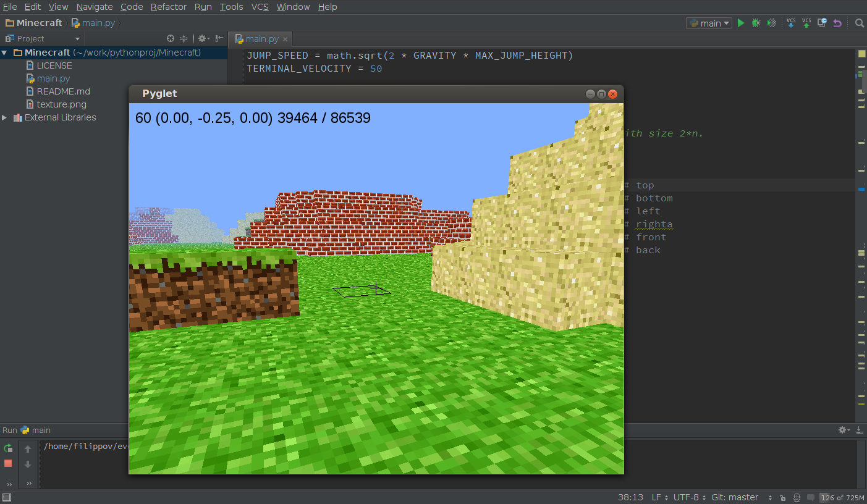This screenshot has width=867, height=504.
Task: Click the TERMINAL_VELOCITY code line
Action: [x=315, y=69]
